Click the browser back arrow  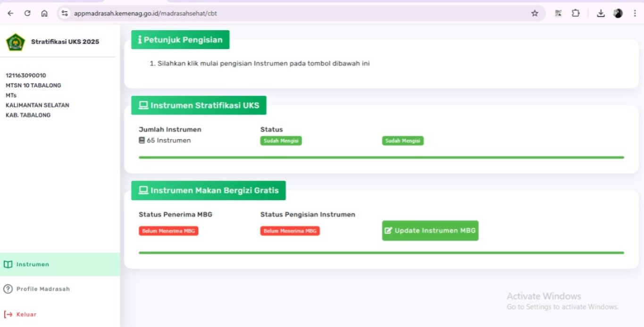click(x=10, y=13)
